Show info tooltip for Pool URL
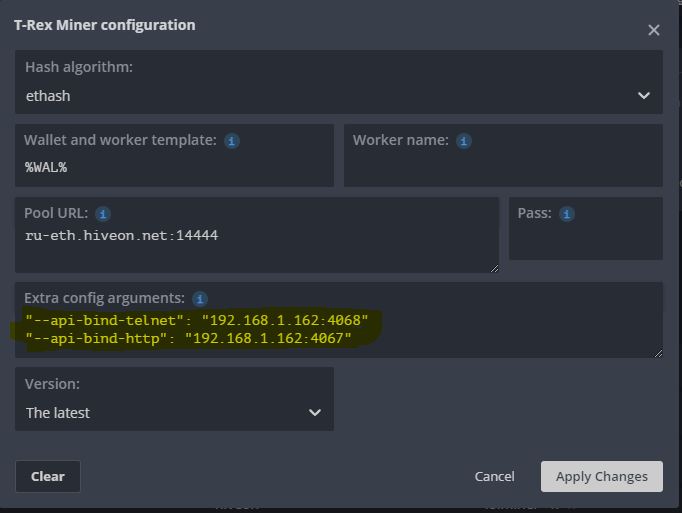The image size is (682, 513). pos(103,214)
